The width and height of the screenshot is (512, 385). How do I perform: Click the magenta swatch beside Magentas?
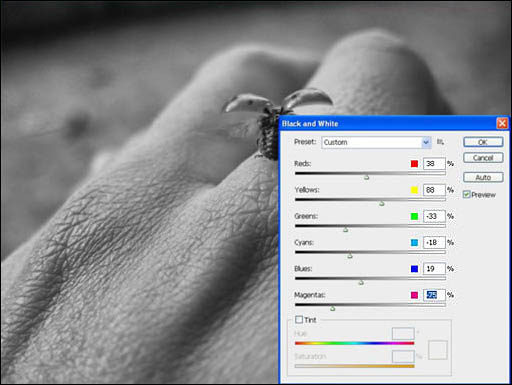414,295
